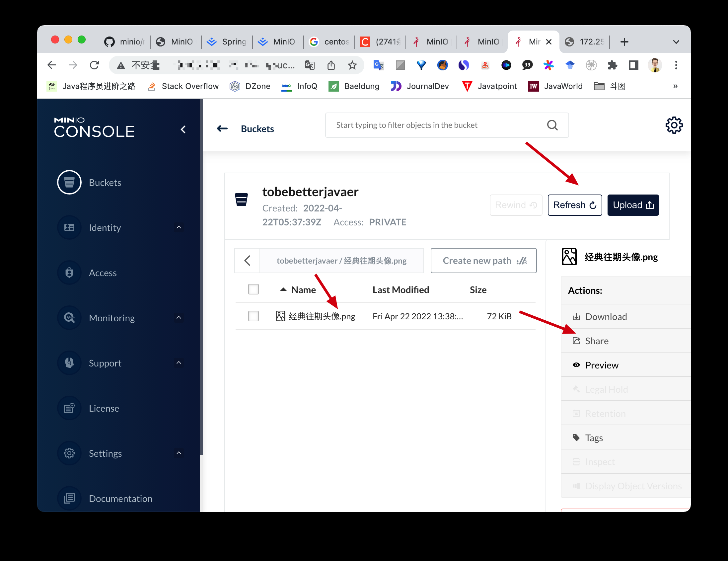Collapse the sidebar with the chevron
Viewport: 728px width, 561px height.
pos(183,130)
